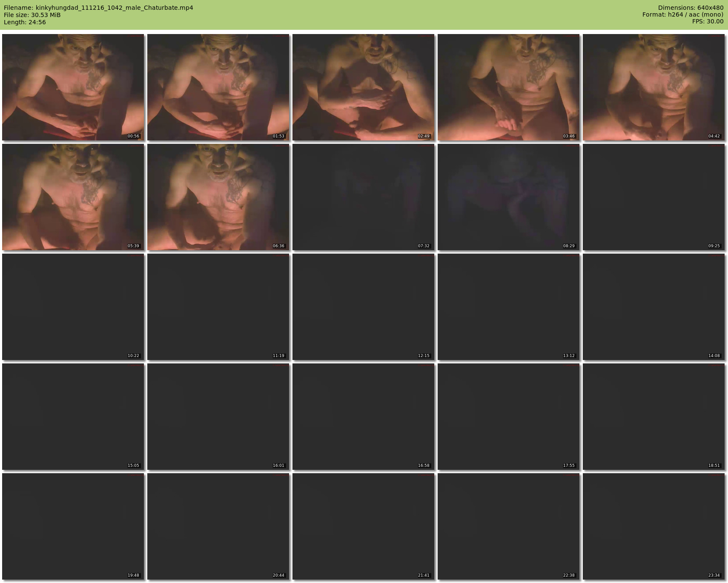The height and width of the screenshot is (583, 728).
Task: Select the frame marked 16:58
Action: point(363,417)
